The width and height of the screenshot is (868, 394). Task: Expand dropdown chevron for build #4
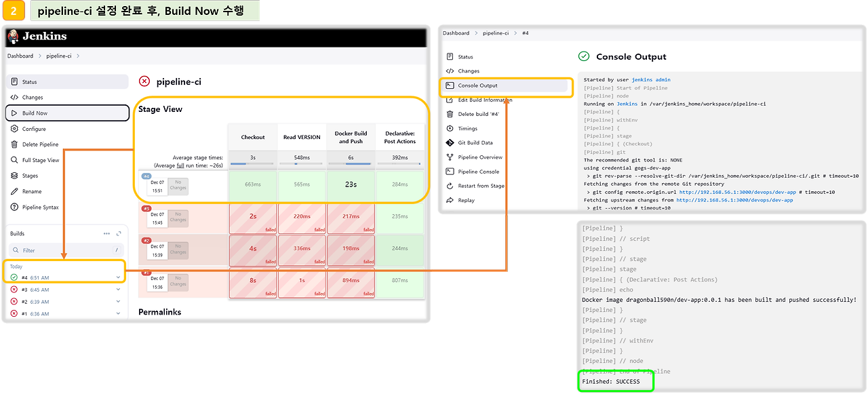pos(118,277)
